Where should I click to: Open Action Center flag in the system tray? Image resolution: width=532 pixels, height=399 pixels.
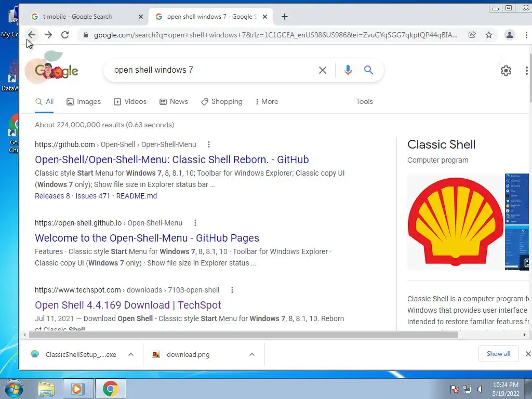[455, 389]
